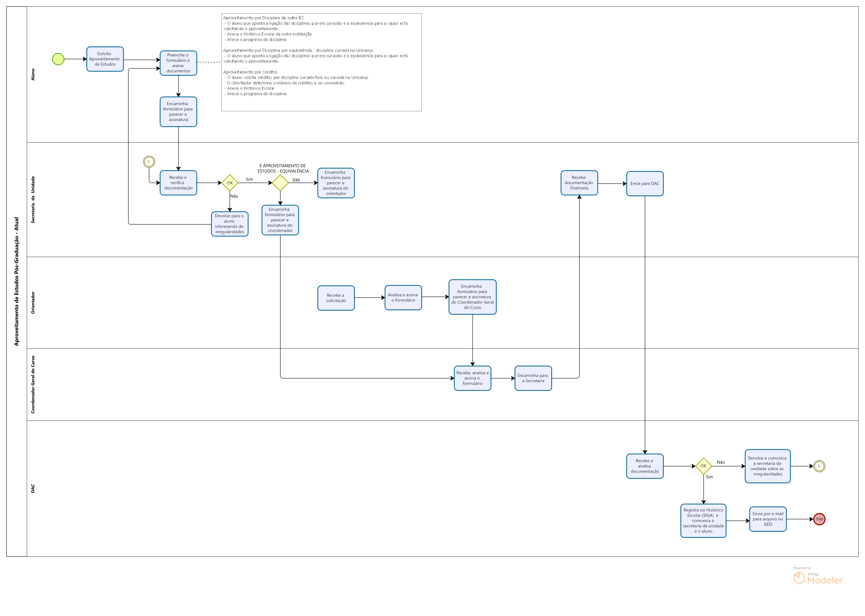Screen dimensions: 865x616
Task: Select task Devolve para o aluno informando irregularidades
Action: pyautogui.click(x=230, y=224)
